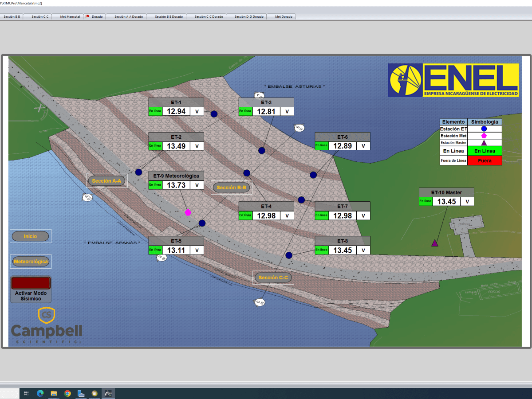This screenshot has height=399, width=532.
Task: Click the green En Línea legend swatch
Action: [485, 151]
